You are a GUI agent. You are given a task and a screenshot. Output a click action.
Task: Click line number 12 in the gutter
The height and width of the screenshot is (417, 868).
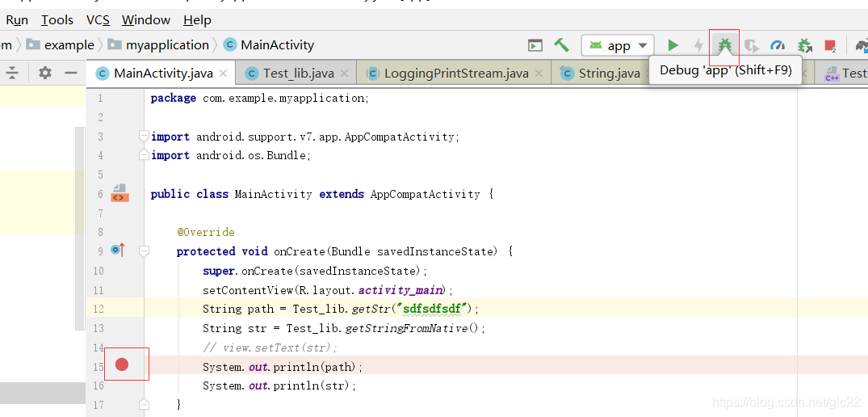[x=98, y=309]
